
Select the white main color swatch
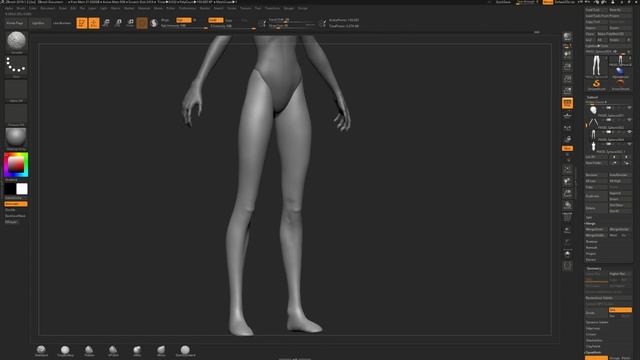22,189
